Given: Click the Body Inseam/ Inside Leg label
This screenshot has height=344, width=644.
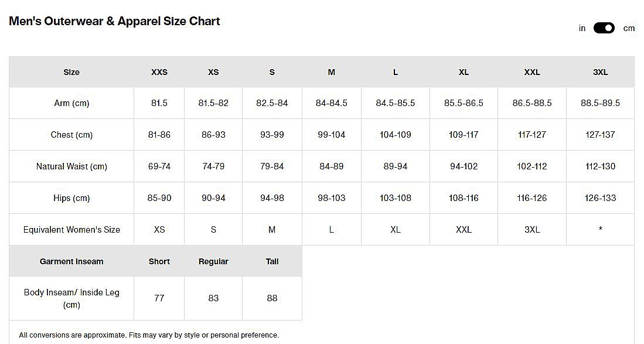Looking at the screenshot, I should pyautogui.click(x=71, y=298).
